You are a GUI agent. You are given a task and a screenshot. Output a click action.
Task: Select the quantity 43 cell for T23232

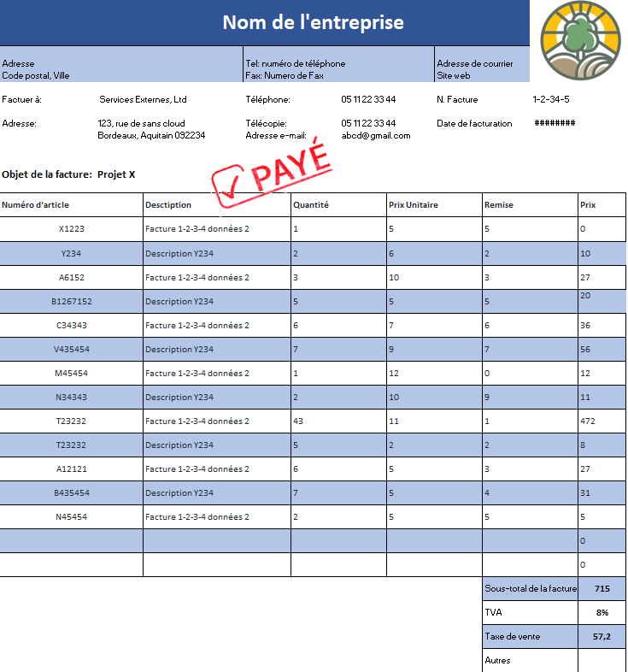pyautogui.click(x=338, y=421)
